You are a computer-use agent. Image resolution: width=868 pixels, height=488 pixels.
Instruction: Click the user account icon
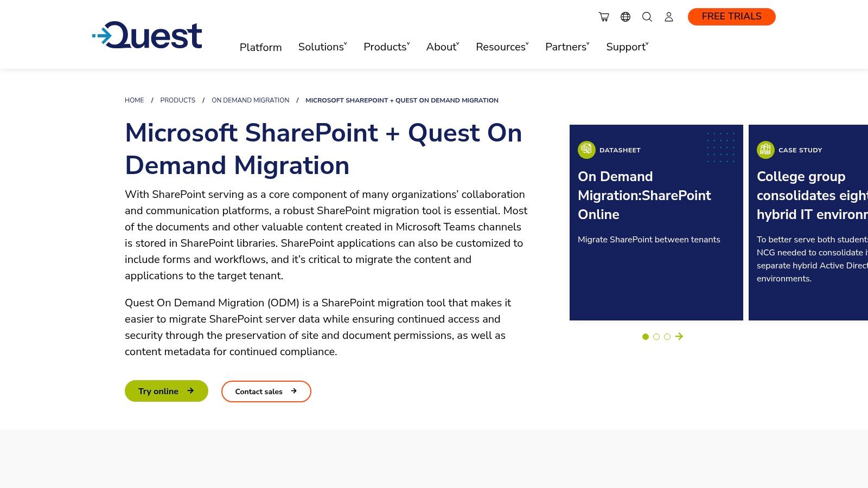[669, 17]
